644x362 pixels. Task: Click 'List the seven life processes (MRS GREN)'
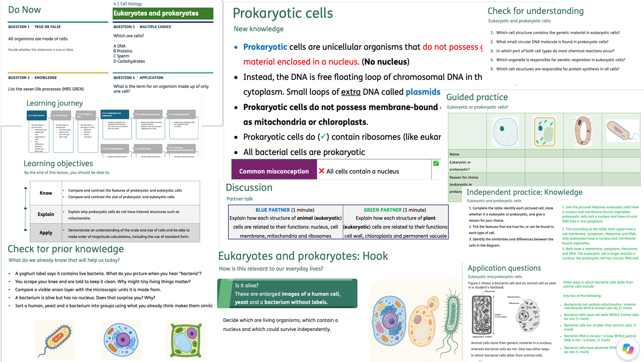[x=46, y=89]
